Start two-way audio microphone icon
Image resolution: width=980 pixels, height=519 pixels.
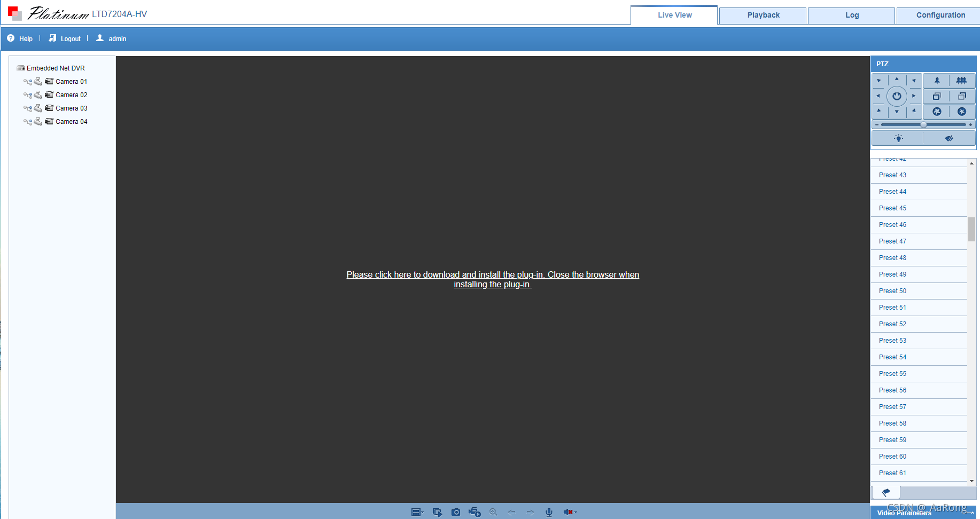tap(549, 512)
